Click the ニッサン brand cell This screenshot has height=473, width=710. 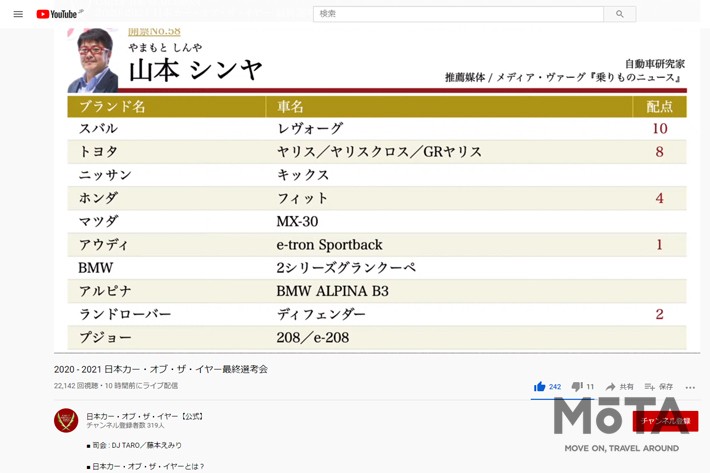pyautogui.click(x=105, y=175)
